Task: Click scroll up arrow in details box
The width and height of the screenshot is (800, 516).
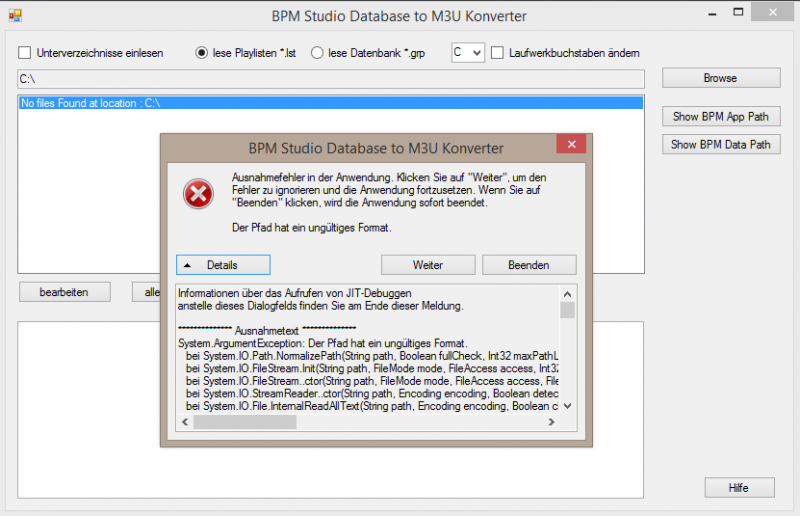Action: (567, 294)
